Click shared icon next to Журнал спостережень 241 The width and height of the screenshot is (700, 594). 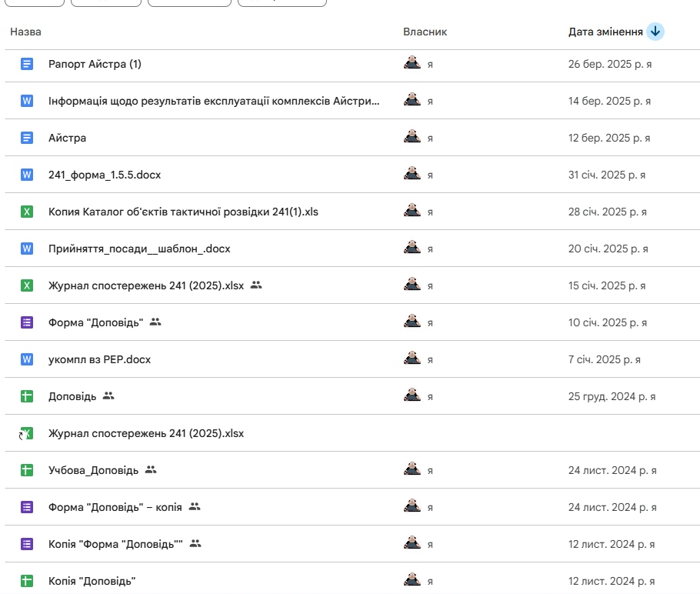pos(256,285)
